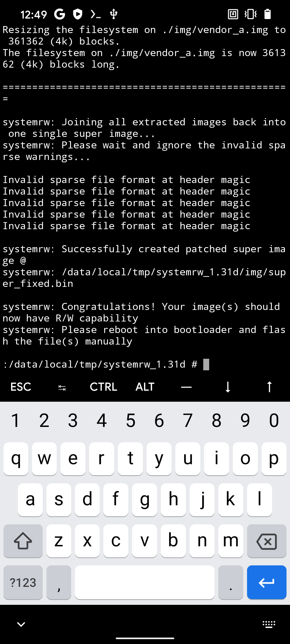The width and height of the screenshot is (290, 644).
Task: Tap the Google G status bar icon
Action: click(60, 14)
